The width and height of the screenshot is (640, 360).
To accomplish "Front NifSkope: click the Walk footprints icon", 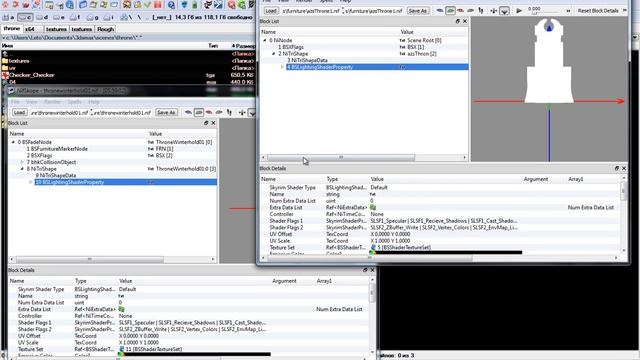I will pos(481,11).
